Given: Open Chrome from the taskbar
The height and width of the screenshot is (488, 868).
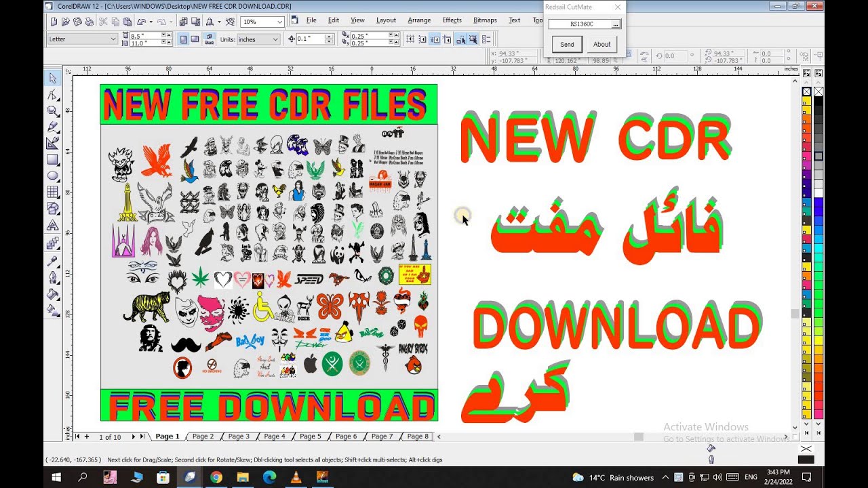Looking at the screenshot, I should click(216, 477).
